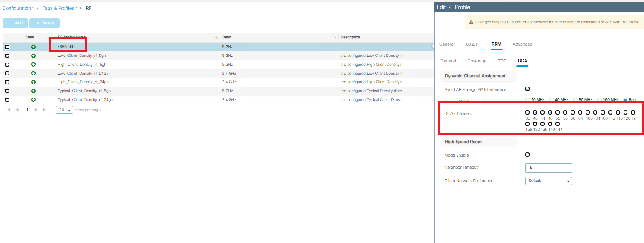Enable High Speed Roam Mode checkbox
This screenshot has width=644, height=243.
(x=527, y=155)
